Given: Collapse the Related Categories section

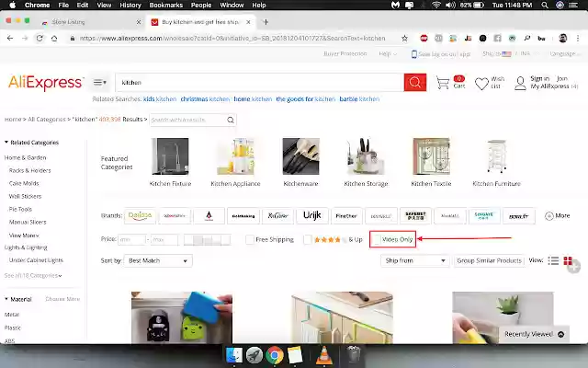Looking at the screenshot, I should [x=6, y=143].
